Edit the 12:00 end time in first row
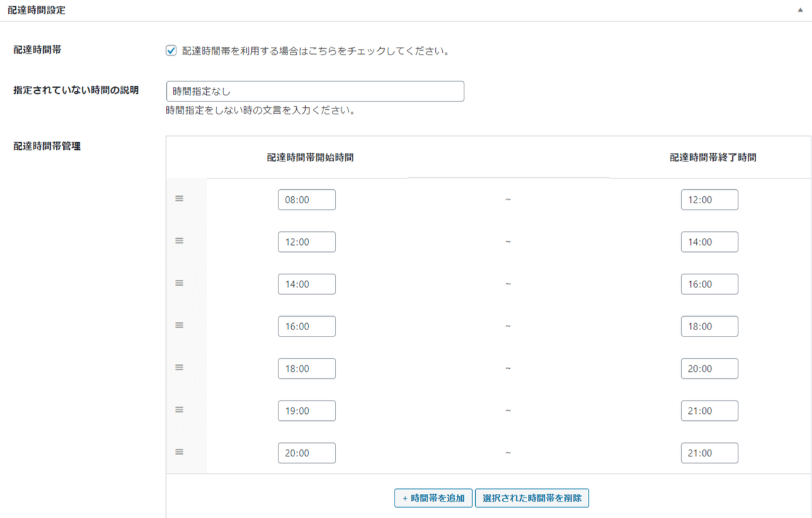Image resolution: width=812 pixels, height=518 pixels. 709,200
